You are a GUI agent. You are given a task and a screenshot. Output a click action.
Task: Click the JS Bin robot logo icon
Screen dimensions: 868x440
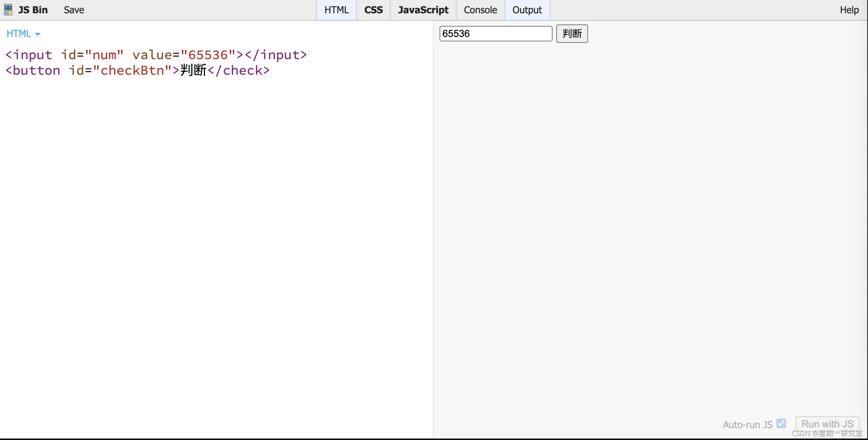pos(8,10)
